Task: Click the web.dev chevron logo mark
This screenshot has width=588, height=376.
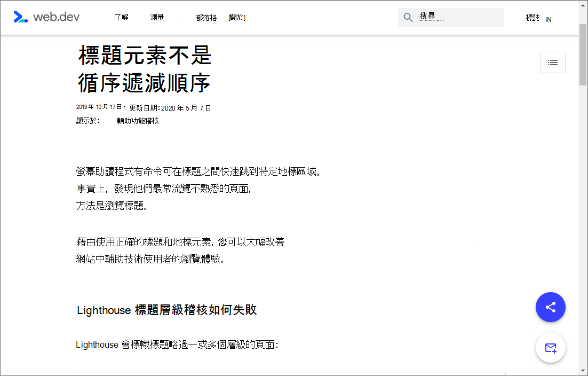Action: [20, 17]
